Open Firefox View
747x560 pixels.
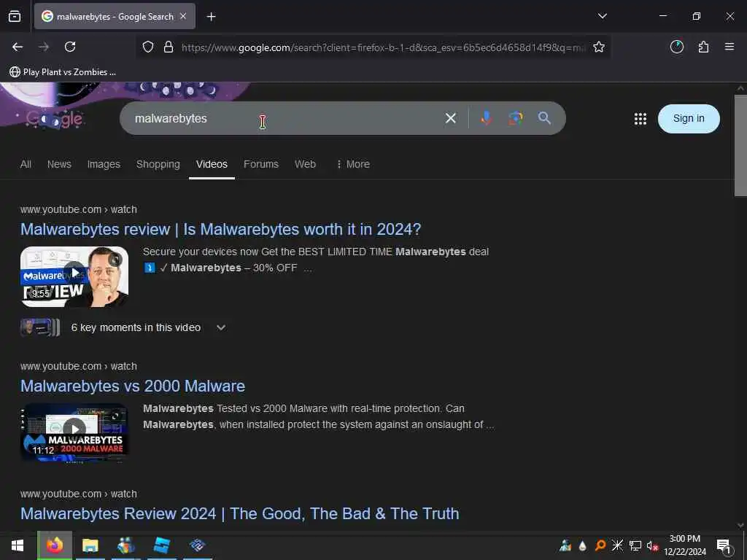15,16
